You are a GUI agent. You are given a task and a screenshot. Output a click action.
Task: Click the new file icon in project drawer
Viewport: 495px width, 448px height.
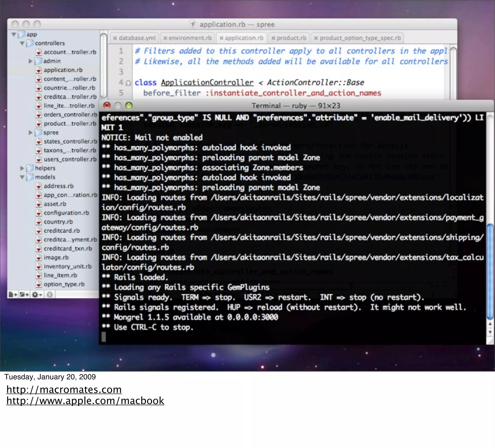[13, 294]
